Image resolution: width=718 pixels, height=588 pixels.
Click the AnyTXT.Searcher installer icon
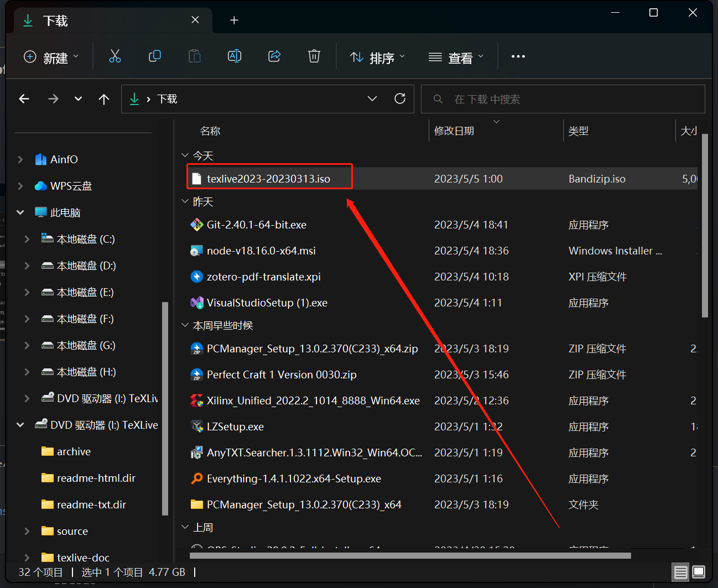[x=196, y=452]
